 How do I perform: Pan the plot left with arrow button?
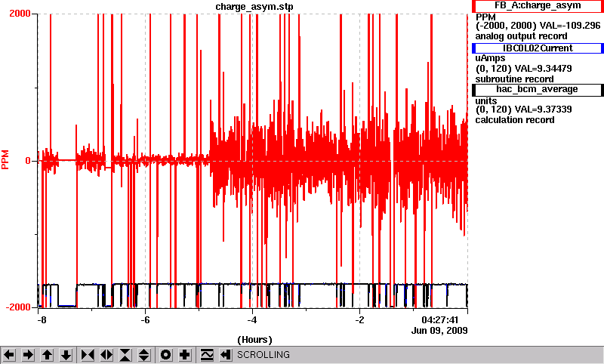pos(9,355)
